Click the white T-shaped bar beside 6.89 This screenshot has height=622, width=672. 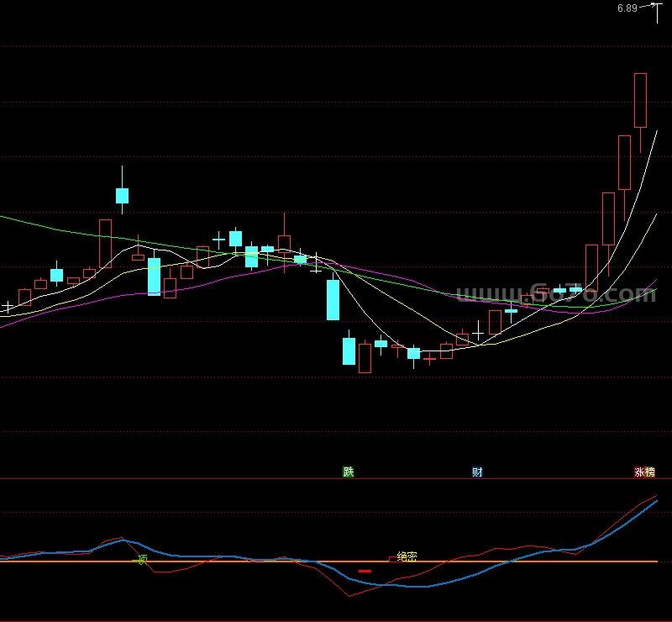pyautogui.click(x=655, y=12)
